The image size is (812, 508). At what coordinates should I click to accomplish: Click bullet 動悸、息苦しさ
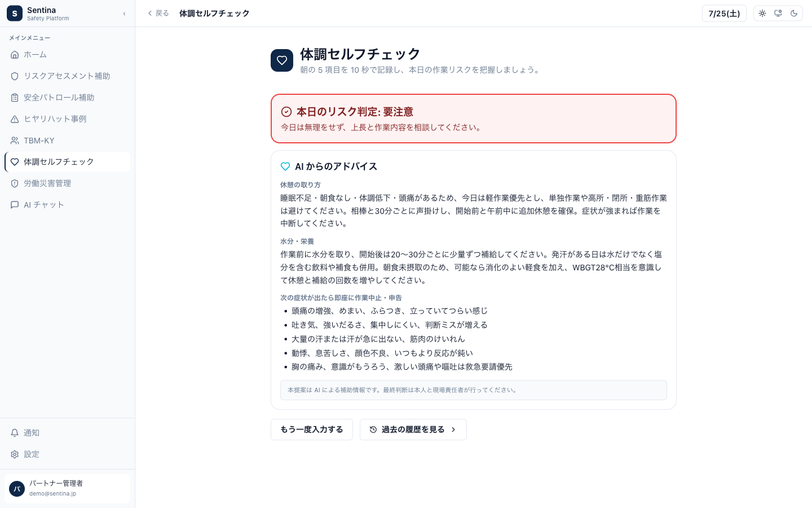tap(382, 353)
